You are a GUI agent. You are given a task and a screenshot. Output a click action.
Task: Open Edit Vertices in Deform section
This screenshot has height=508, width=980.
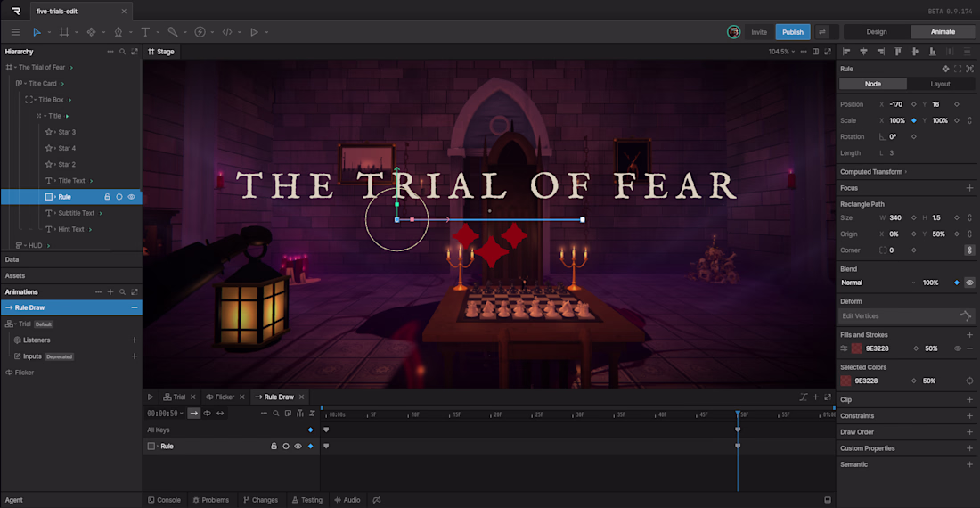[906, 316]
